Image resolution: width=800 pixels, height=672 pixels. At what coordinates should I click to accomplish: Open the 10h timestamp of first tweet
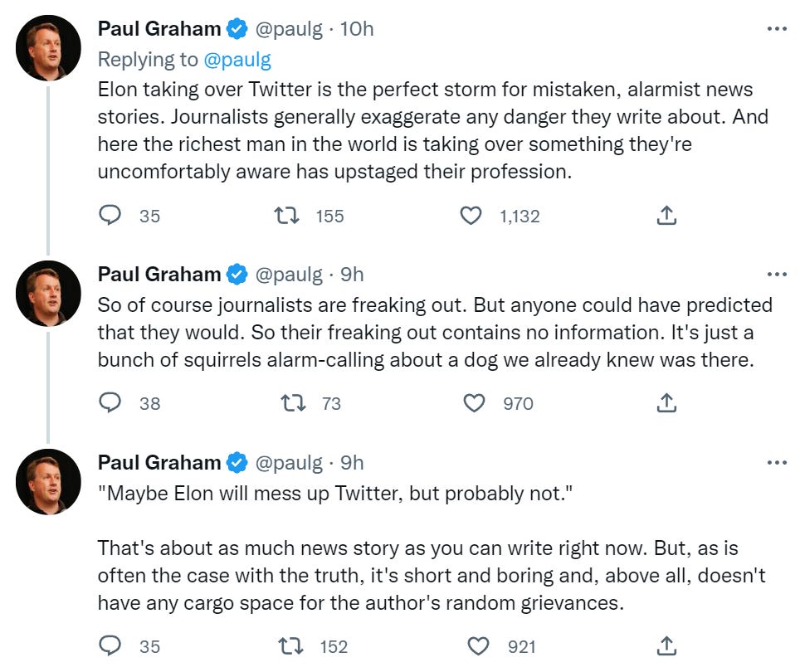point(357,29)
